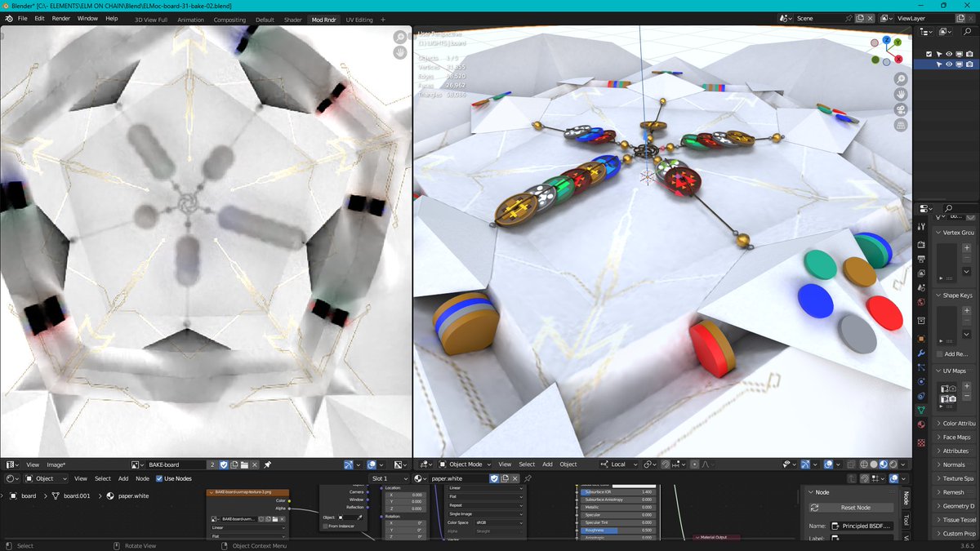Select wireframe viewport shading mode
Screen dimensions: 980x551
click(864, 464)
